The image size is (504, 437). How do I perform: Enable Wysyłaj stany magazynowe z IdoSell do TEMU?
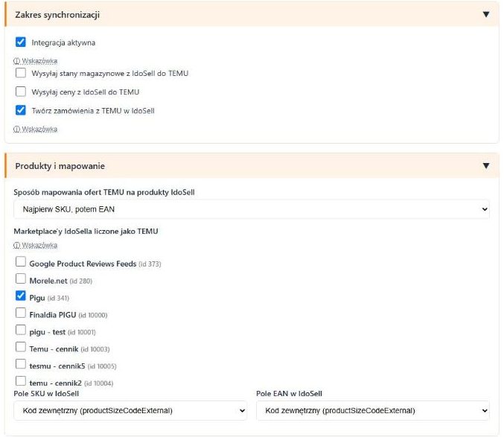[21, 73]
